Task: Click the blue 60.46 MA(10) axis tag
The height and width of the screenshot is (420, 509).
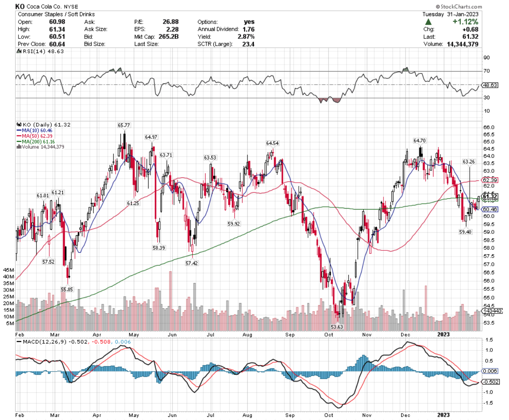Action: 490,209
